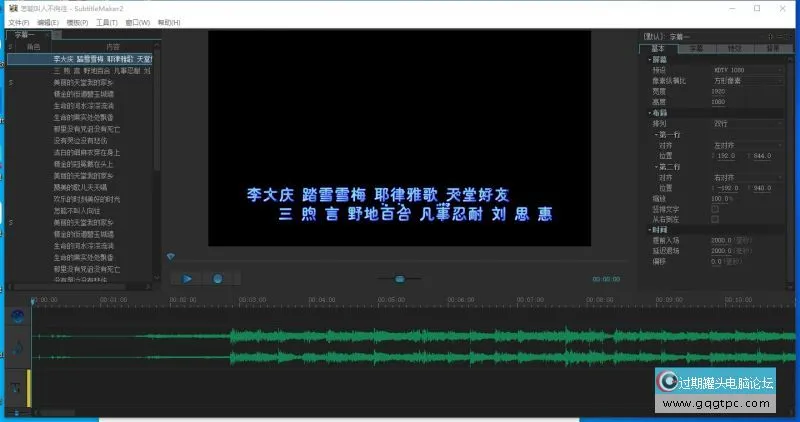This screenshot has width=800, height=422.
Task: Click the timecode display showing 00:00:00
Action: pos(606,279)
